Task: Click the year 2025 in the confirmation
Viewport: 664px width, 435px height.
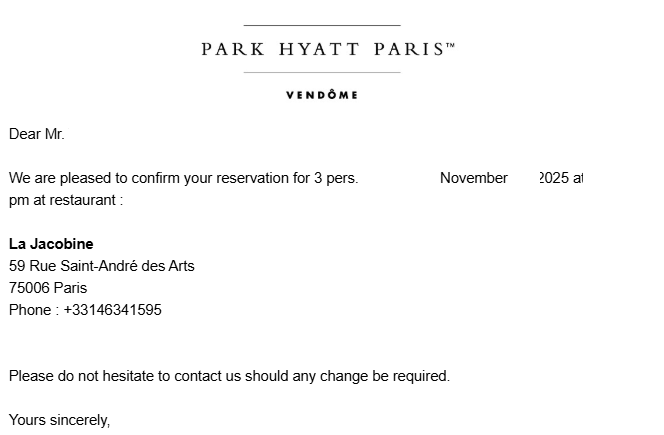Action: [x=553, y=178]
